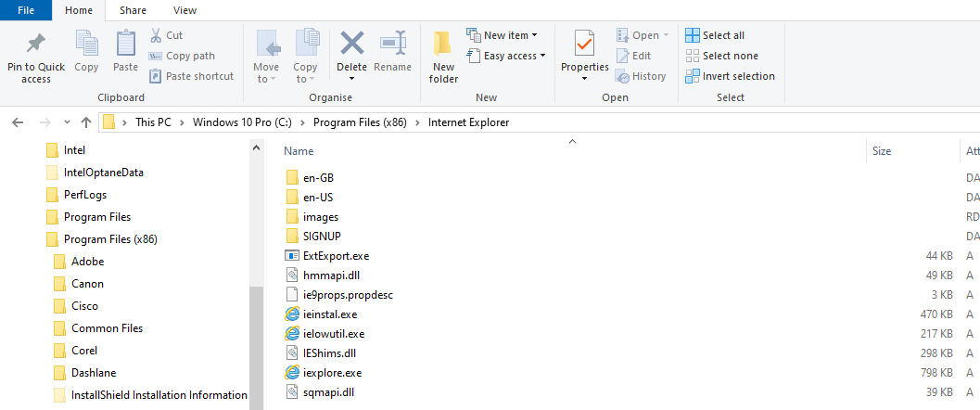Open the Open button dropdown
This screenshot has width=980, height=410.
[666, 35]
